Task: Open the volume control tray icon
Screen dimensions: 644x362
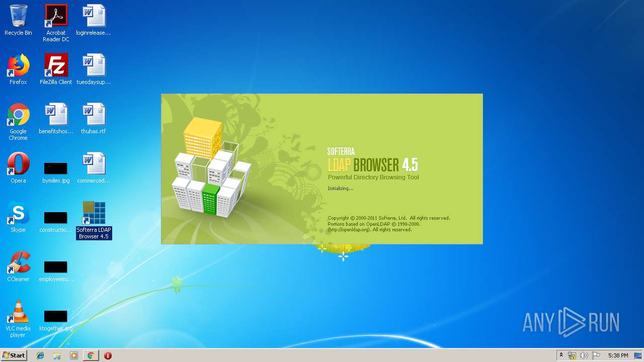Action: (584, 355)
